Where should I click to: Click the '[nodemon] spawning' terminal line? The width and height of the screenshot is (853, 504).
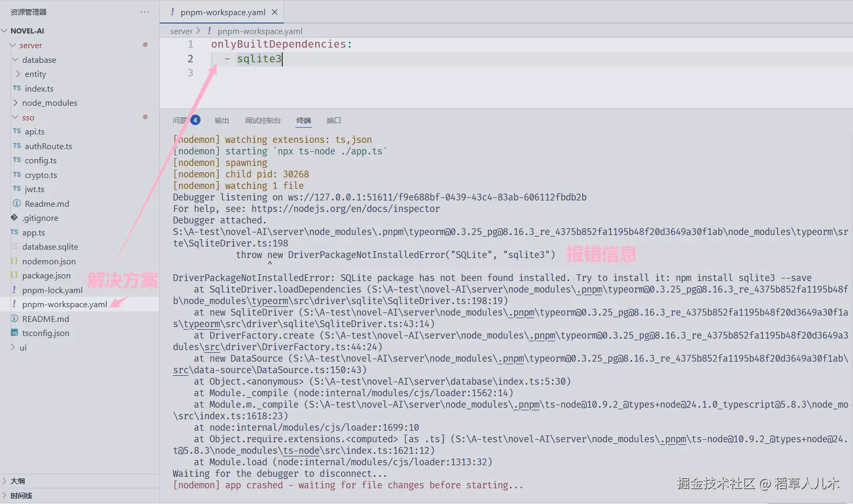tap(220, 163)
